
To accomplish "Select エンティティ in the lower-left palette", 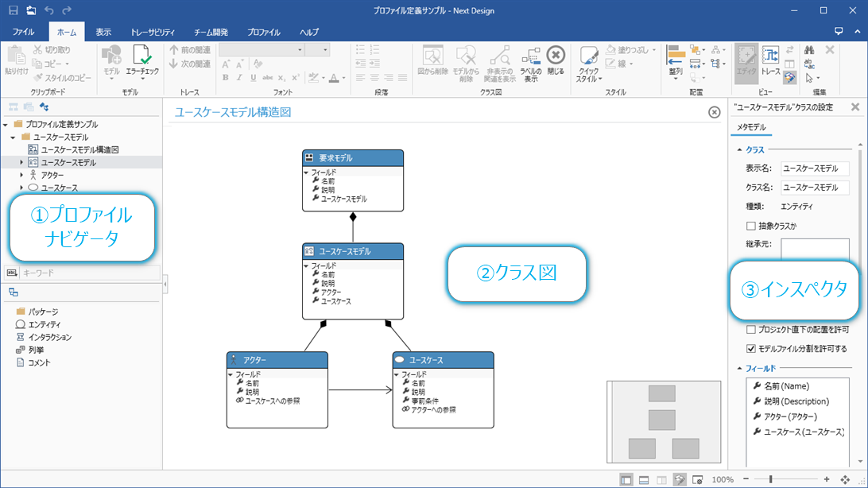I will [49, 324].
